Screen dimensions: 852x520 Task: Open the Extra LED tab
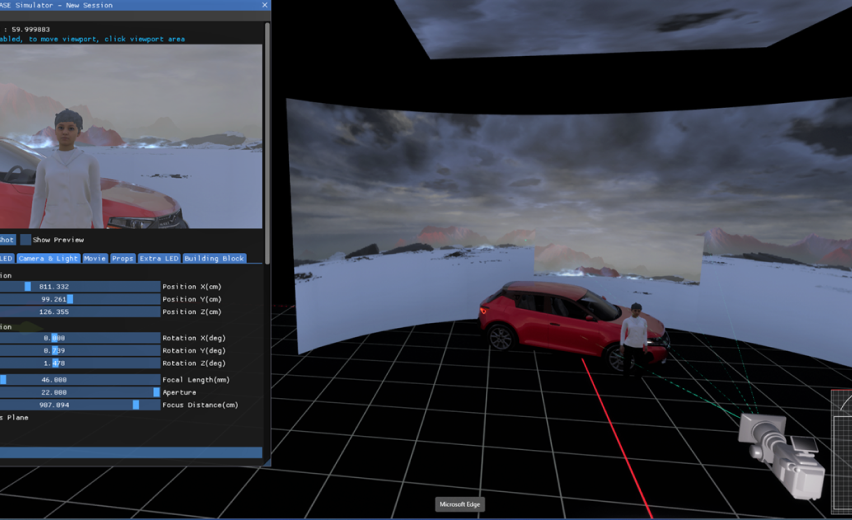click(x=158, y=258)
